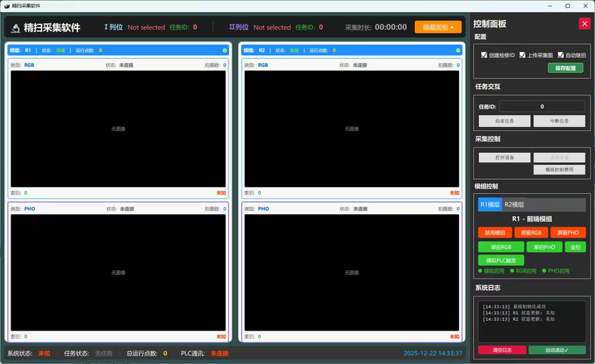Toggle the 自动继拍 checkbox
Viewport: 595px width, 364px height.
(x=560, y=55)
